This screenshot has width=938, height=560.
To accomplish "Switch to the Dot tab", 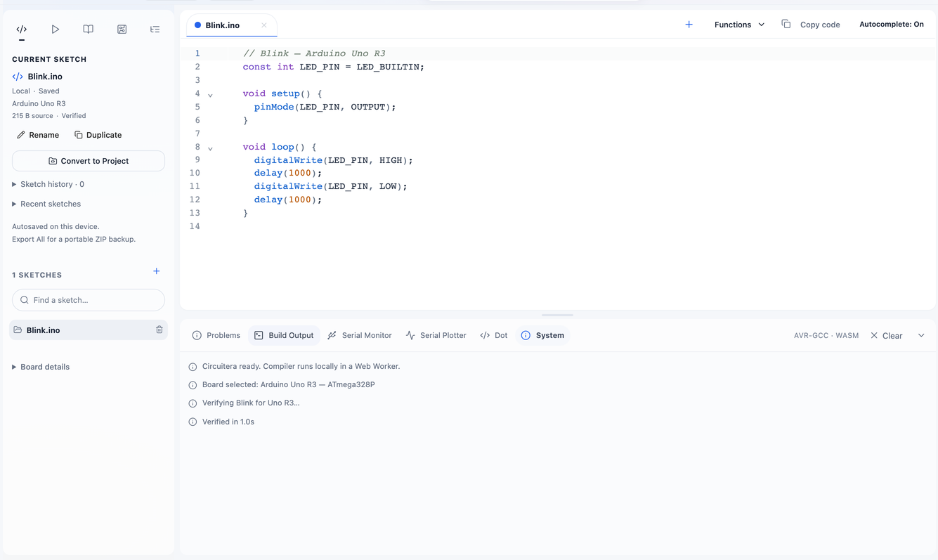I will tap(494, 336).
